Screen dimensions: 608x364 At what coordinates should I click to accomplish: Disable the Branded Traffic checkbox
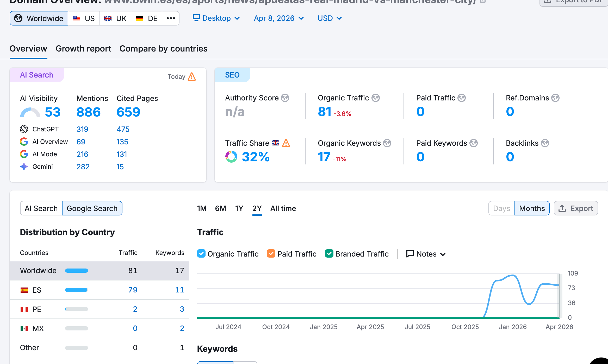329,253
